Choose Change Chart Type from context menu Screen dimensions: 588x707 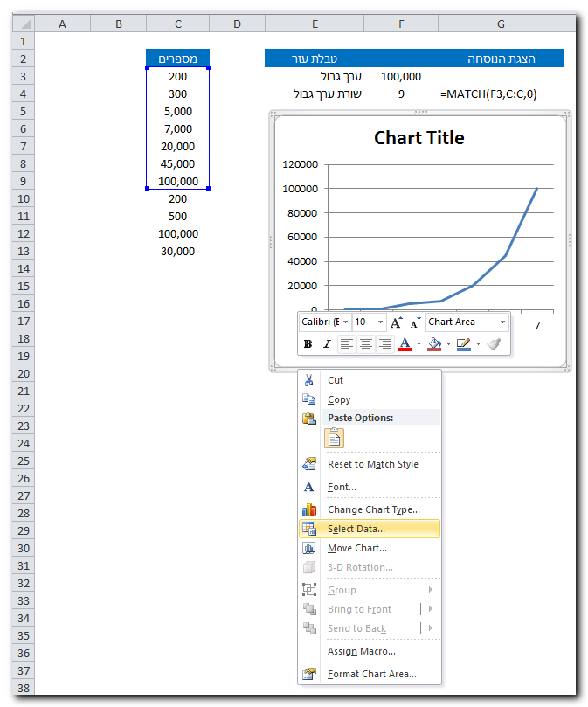click(373, 509)
